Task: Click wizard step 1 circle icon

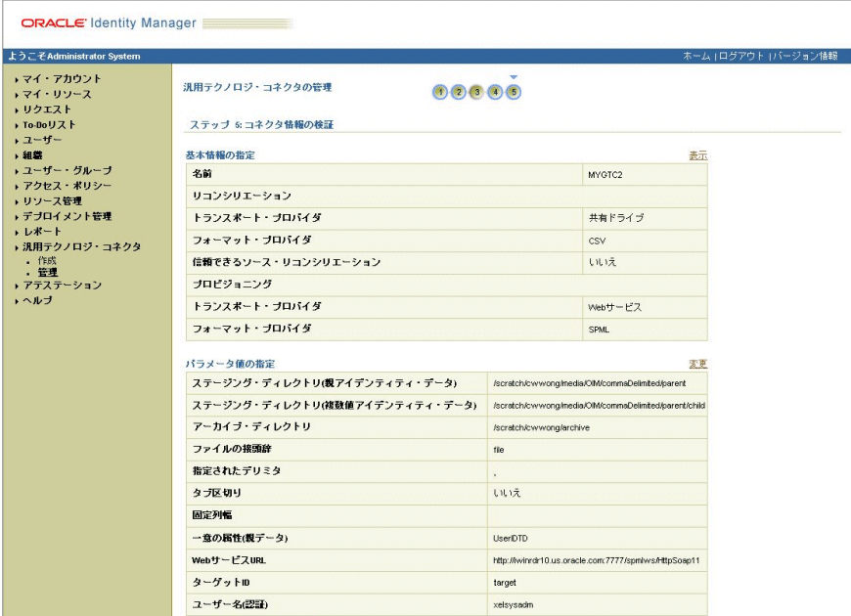Action: click(x=440, y=92)
